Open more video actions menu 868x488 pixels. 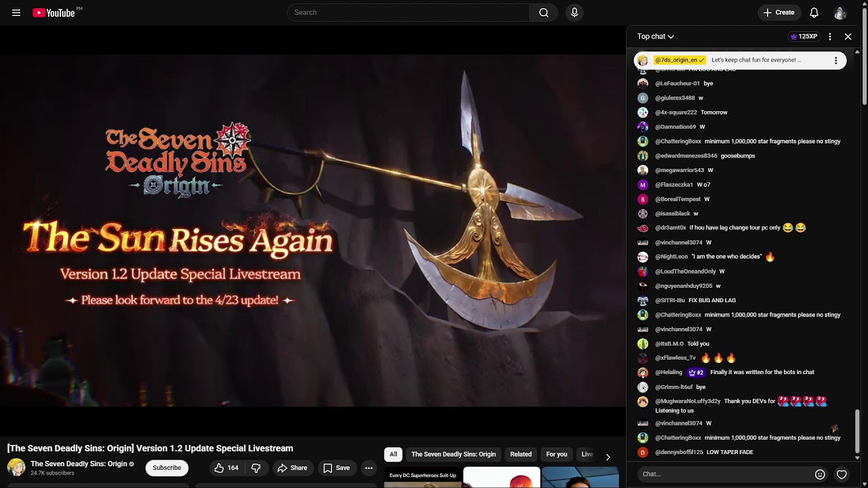point(369,468)
